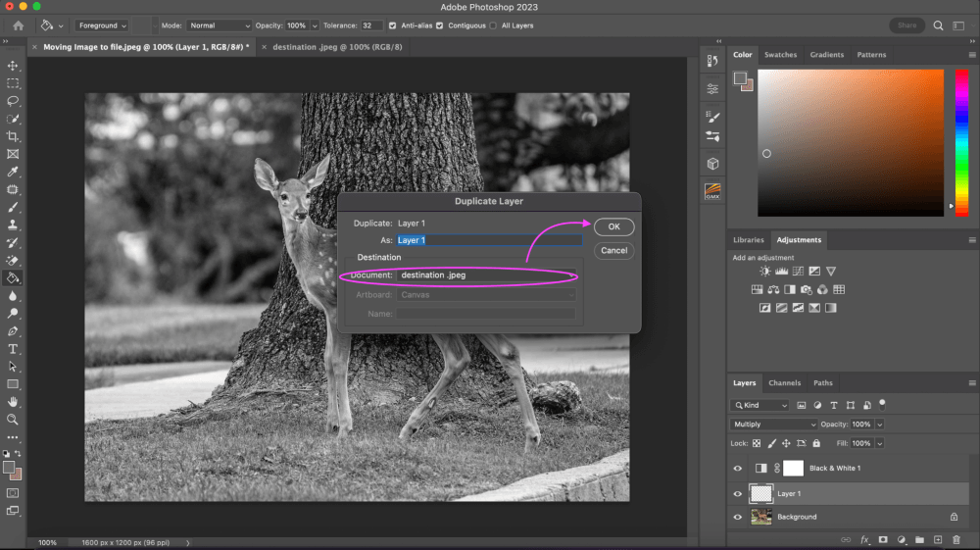Select the Hand tool
This screenshot has width=980, height=550.
pyautogui.click(x=13, y=402)
